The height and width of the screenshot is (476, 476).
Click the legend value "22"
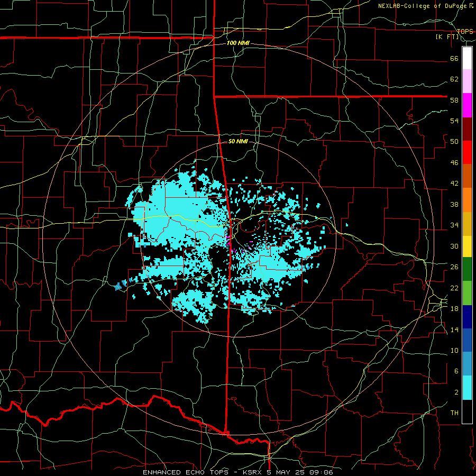454,288
